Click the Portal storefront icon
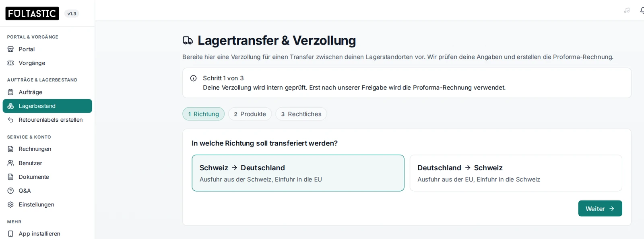The width and height of the screenshot is (644, 239). tap(11, 49)
